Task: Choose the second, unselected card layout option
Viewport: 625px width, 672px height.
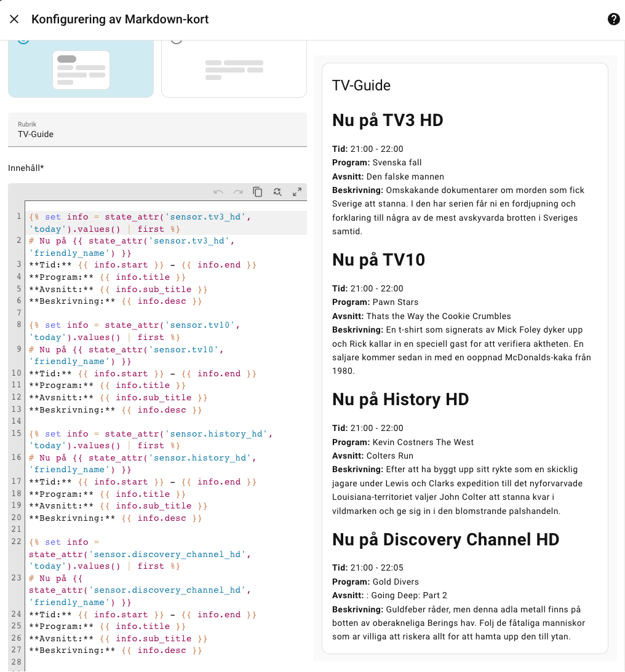Action: pyautogui.click(x=234, y=69)
